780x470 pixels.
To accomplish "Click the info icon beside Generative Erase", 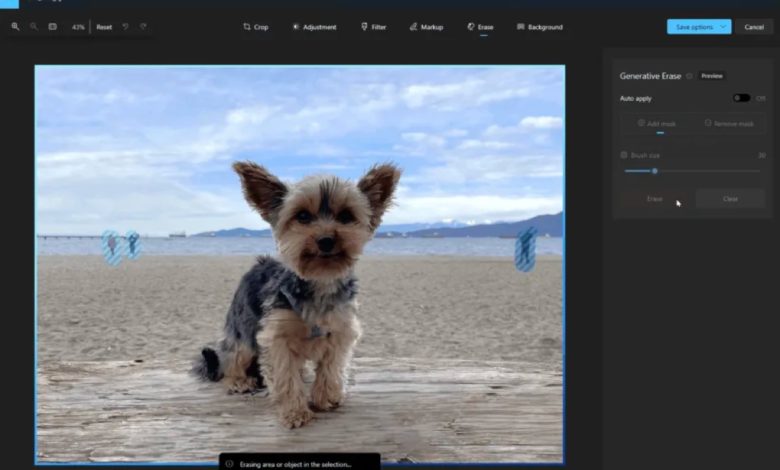I will [x=689, y=76].
